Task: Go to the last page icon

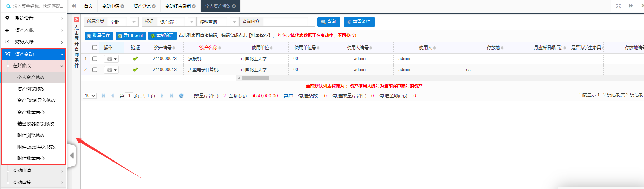Action: [x=172, y=96]
